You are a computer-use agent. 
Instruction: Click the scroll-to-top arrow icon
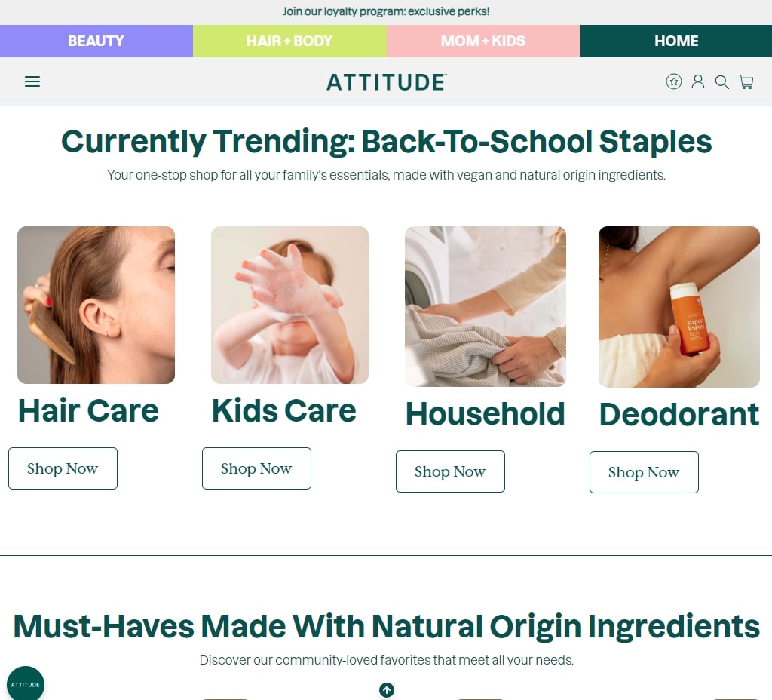(387, 690)
